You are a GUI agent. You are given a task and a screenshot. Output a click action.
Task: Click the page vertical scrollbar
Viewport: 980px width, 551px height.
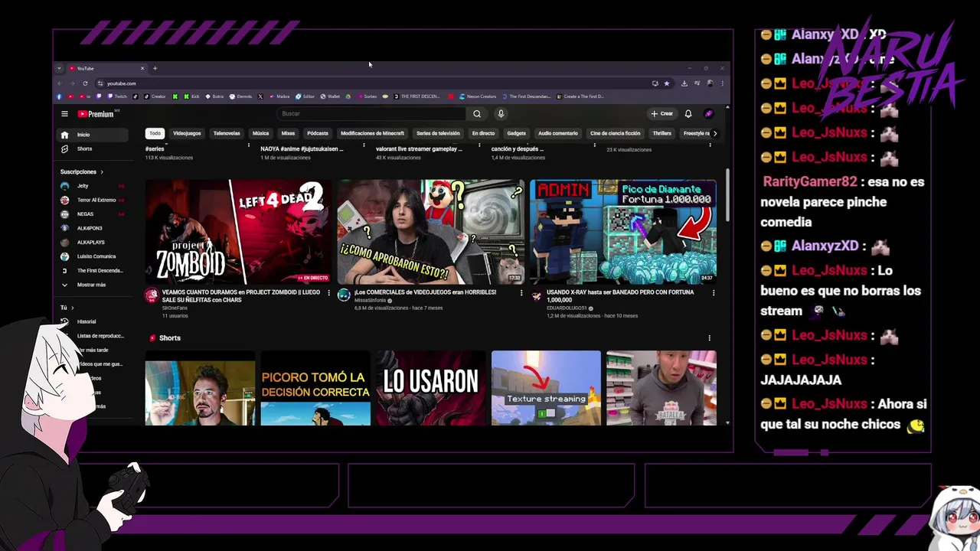click(727, 194)
